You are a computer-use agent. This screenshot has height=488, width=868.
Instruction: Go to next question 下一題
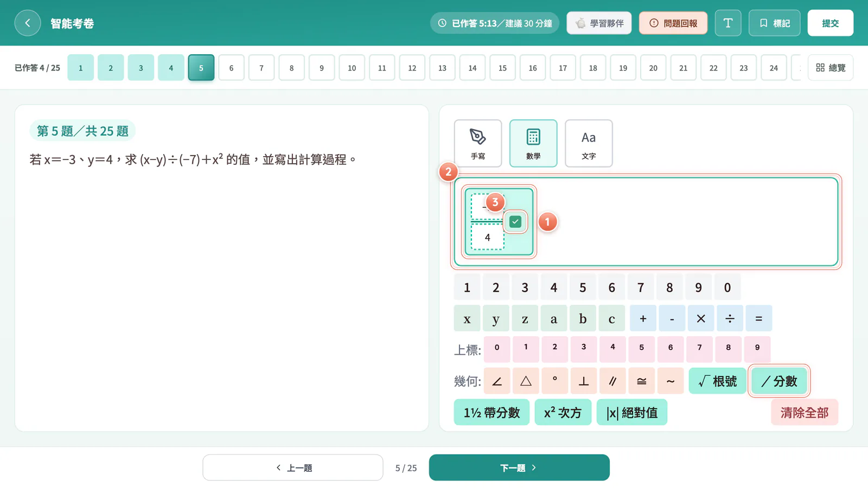(x=519, y=467)
